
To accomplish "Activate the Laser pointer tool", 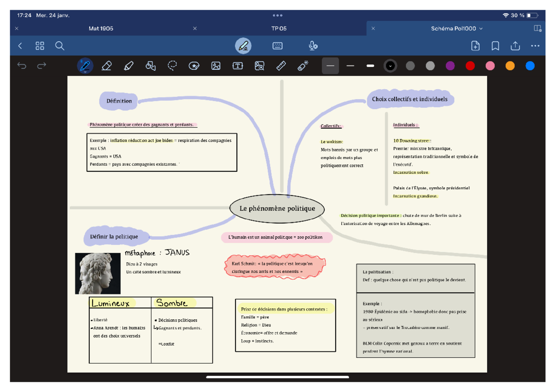I will click(303, 66).
